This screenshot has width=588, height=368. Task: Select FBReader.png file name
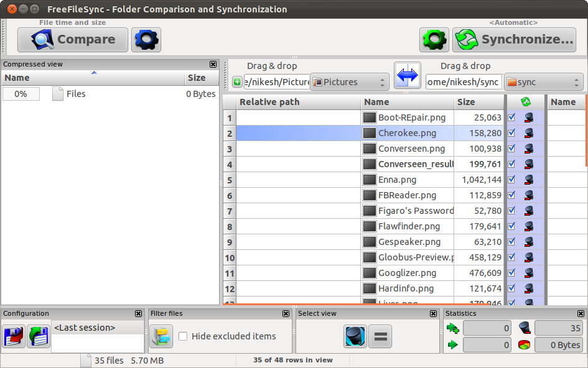click(x=407, y=195)
